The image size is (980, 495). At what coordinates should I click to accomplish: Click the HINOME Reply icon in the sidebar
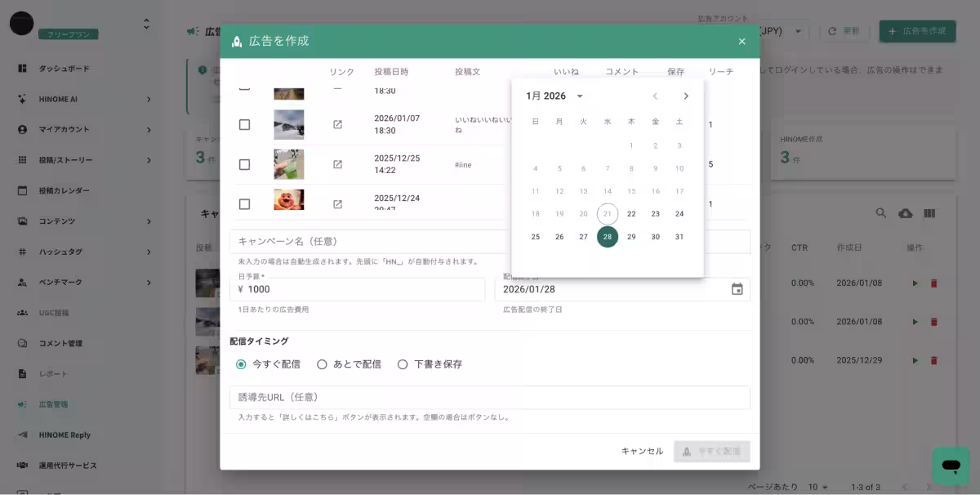[x=23, y=435]
